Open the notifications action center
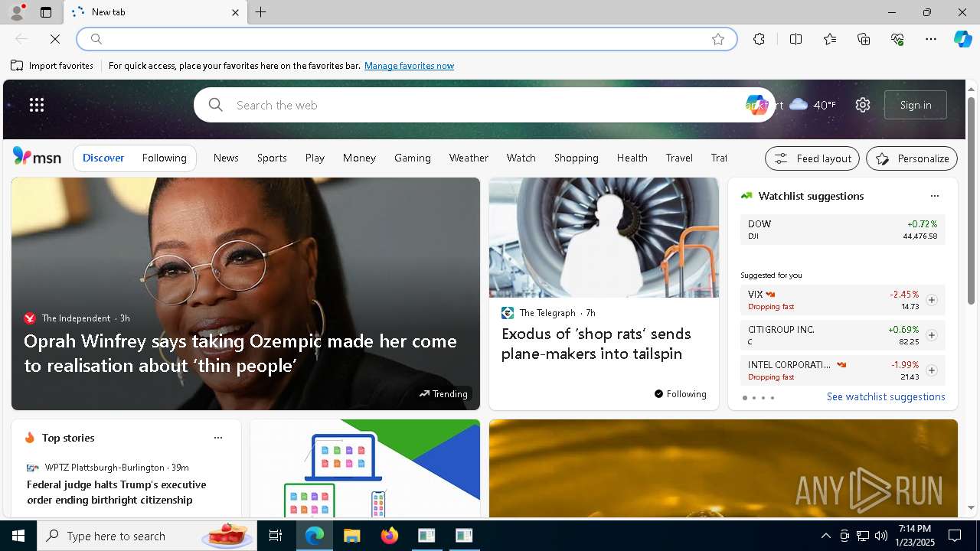Image resolution: width=980 pixels, height=551 pixels. tap(955, 536)
